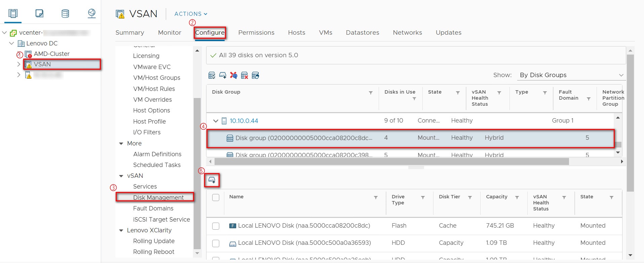The width and height of the screenshot is (644, 263).
Task: Filter the Fault Domain column
Action: (x=589, y=99)
